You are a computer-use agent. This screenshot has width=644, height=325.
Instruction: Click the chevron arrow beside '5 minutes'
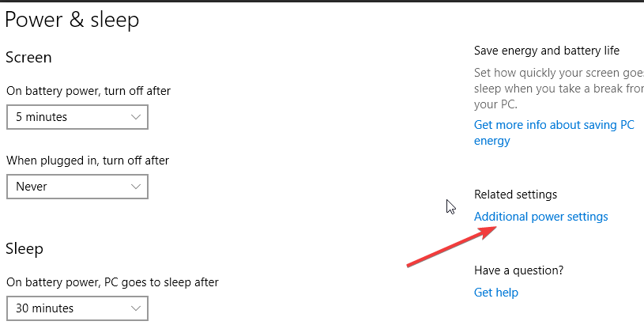point(136,117)
